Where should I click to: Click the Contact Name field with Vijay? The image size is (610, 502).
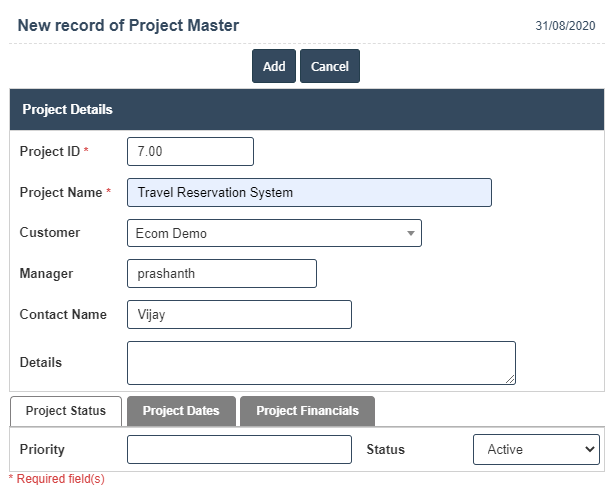239,314
